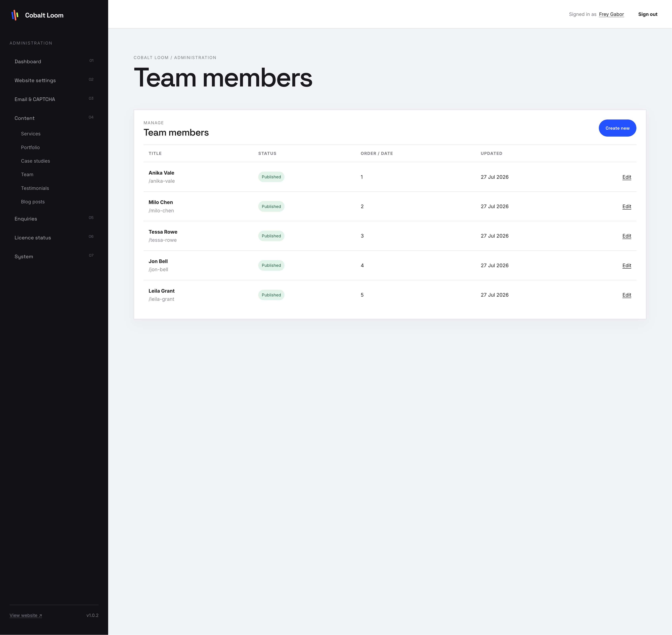
Task: Click Published badge for Milo Chen
Action: [x=271, y=207]
